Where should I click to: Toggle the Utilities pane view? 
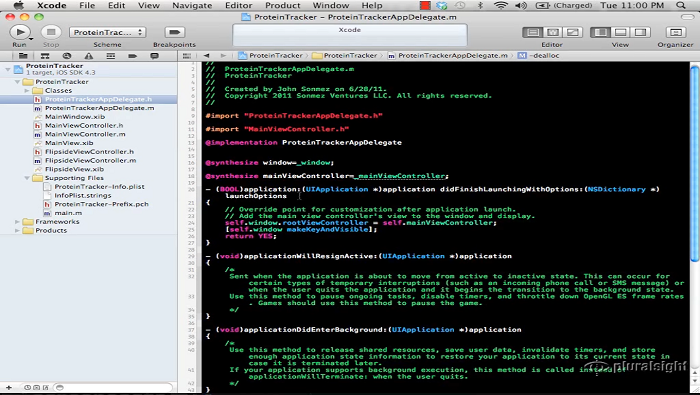(641, 32)
